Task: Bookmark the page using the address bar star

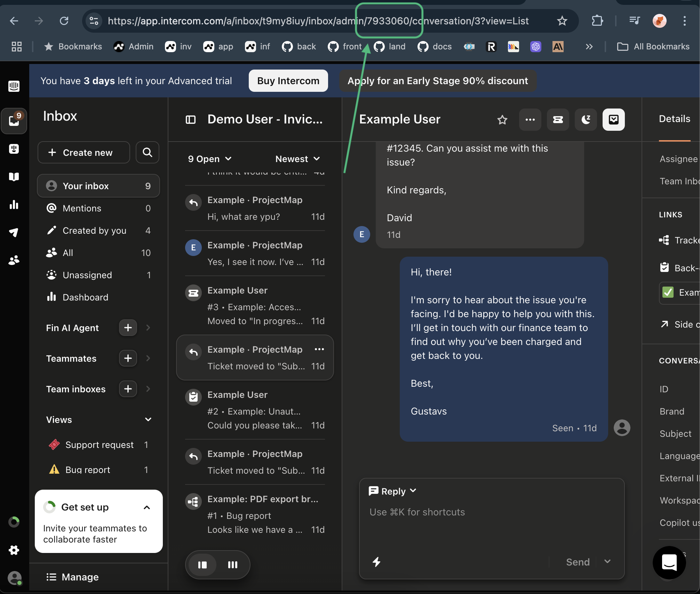Action: [562, 21]
